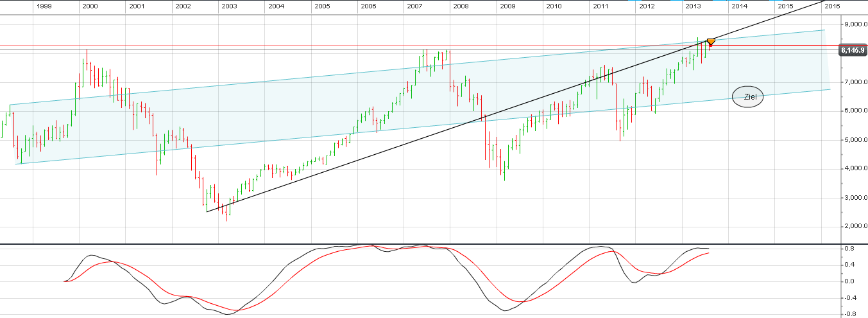Image resolution: width=868 pixels, height=318 pixels.
Task: Click the 2013 year label
Action: pyautogui.click(x=693, y=6)
